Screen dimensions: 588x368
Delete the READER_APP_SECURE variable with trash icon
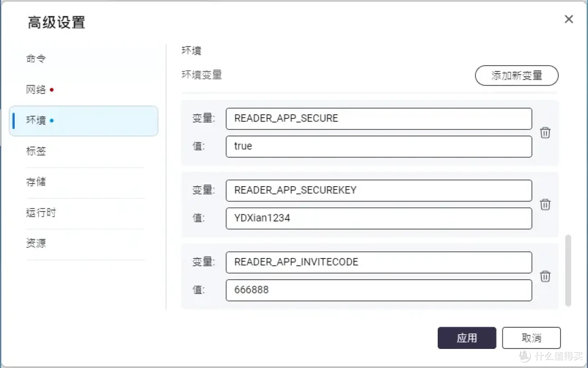tap(545, 132)
